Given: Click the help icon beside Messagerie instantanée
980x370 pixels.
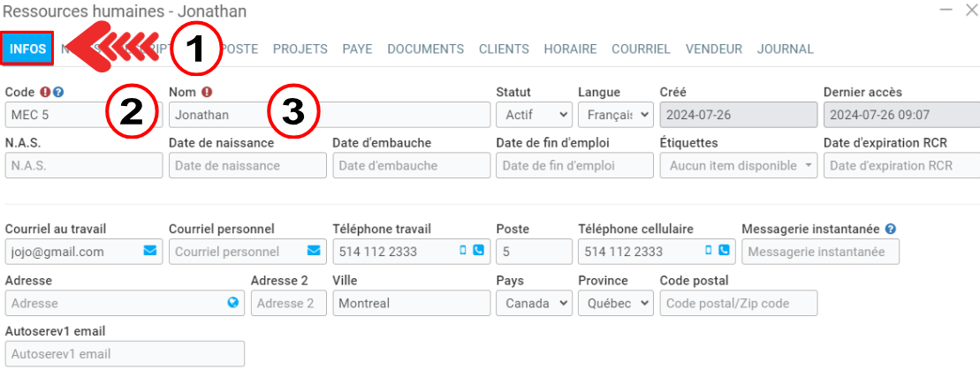Looking at the screenshot, I should coord(891,230).
